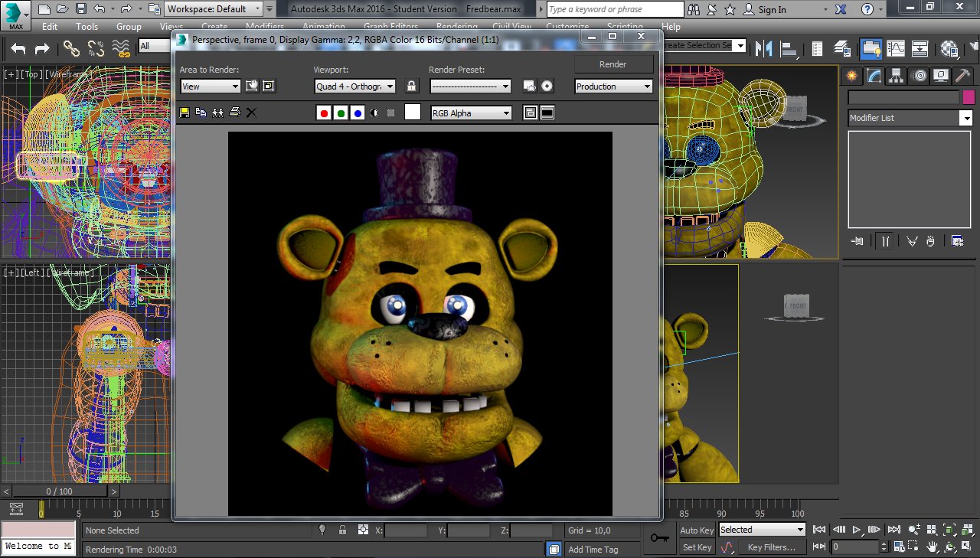Select the Bind to Space Warp tool
This screenshot has width=980, height=558.
point(121,48)
